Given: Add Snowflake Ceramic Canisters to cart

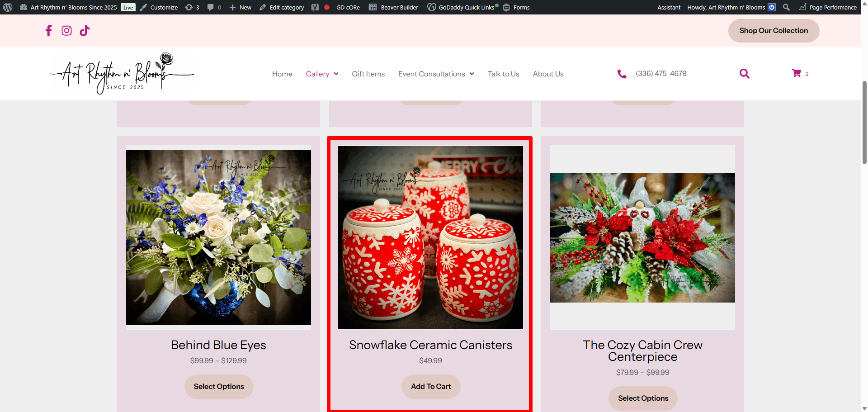Looking at the screenshot, I should point(431,387).
